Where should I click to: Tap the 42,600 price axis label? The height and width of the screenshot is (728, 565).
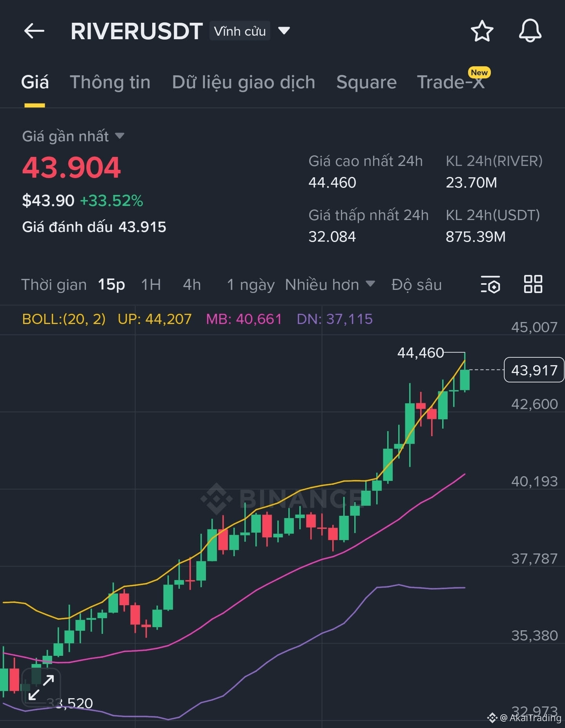(x=534, y=404)
